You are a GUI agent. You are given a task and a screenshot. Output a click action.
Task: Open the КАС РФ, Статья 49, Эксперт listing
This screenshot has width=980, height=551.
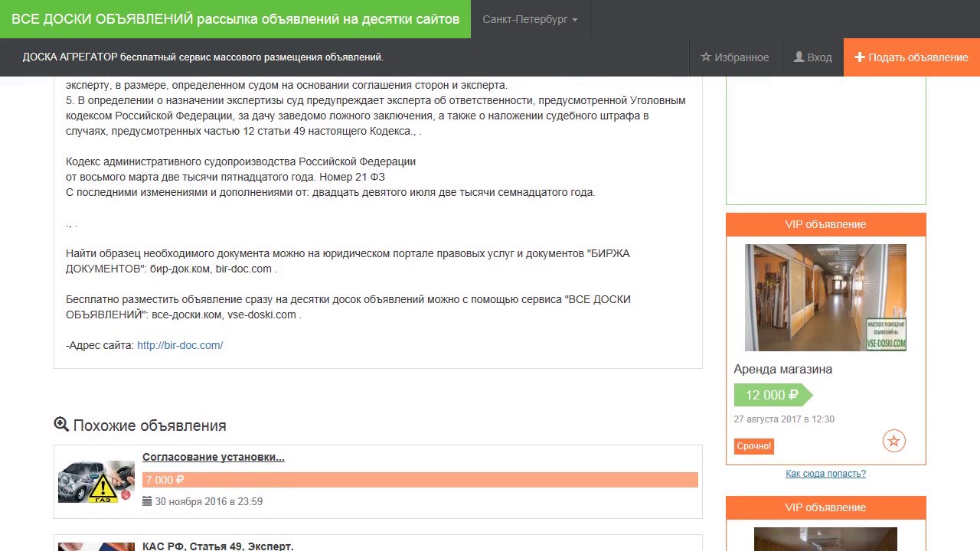point(218,546)
